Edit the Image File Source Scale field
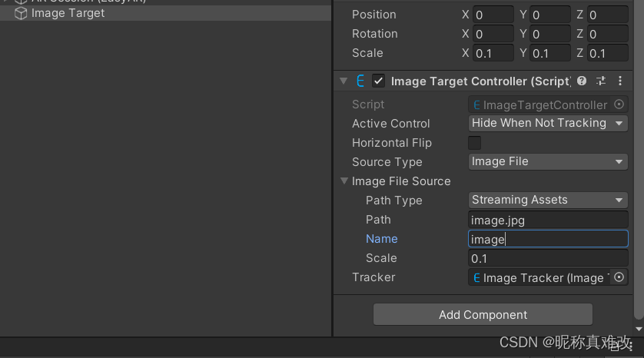 [x=548, y=258]
